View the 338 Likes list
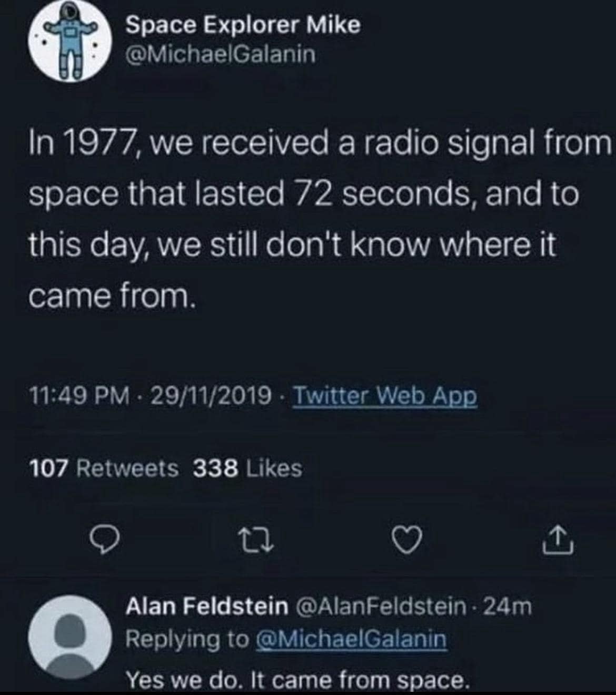The image size is (616, 695). [247, 468]
